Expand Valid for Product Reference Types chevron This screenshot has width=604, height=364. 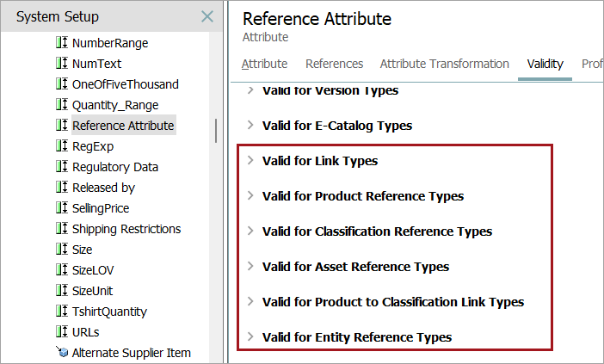(x=250, y=195)
